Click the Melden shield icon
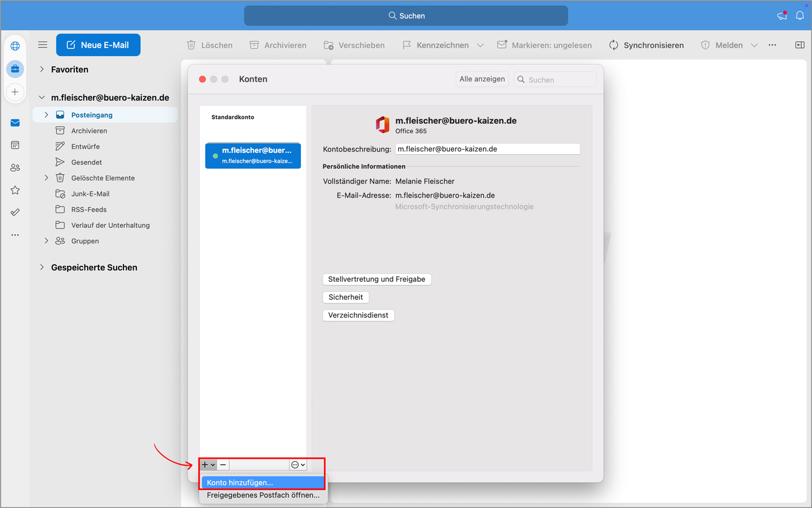Screen dimensions: 812x508 click(x=705, y=45)
